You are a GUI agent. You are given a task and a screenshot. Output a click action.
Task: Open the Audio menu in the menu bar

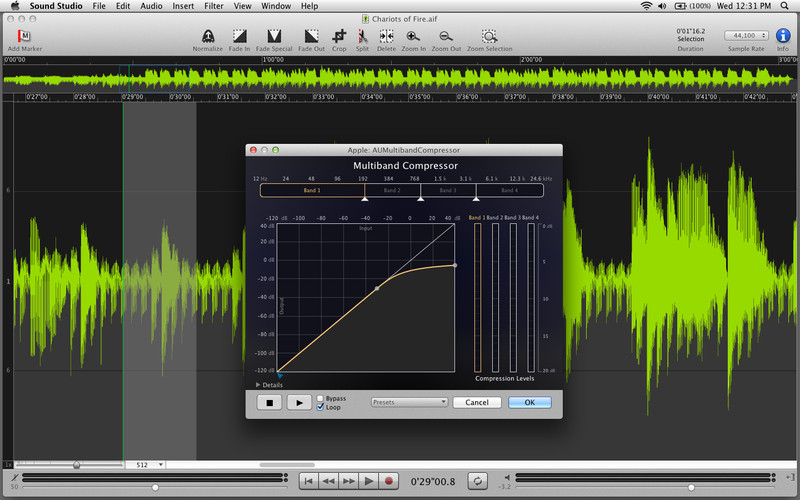coord(151,6)
